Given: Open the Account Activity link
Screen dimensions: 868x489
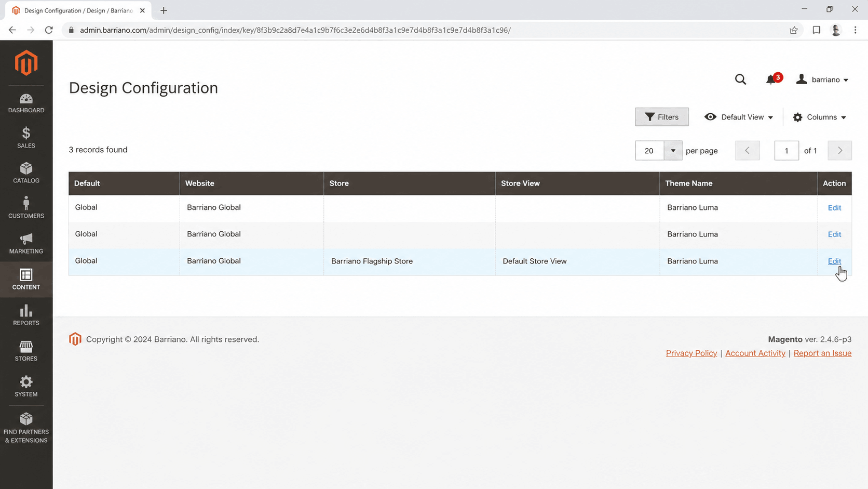Looking at the screenshot, I should [x=755, y=353].
